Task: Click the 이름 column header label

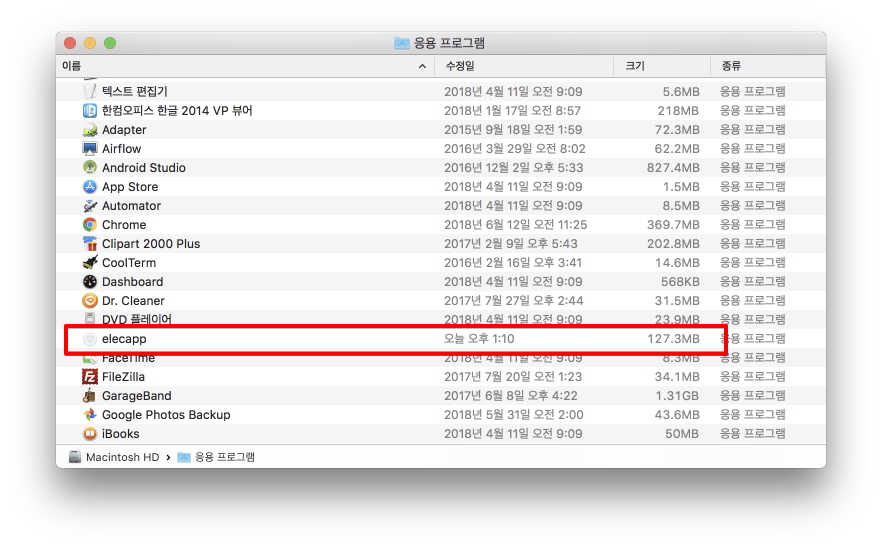Action: (x=71, y=66)
